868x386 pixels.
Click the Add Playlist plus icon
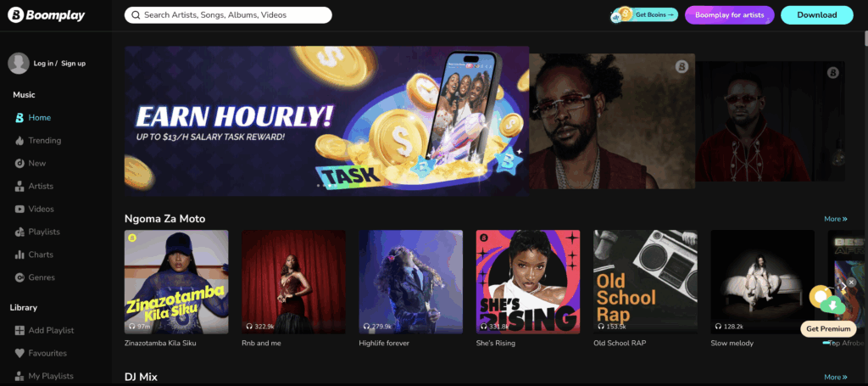click(19, 331)
